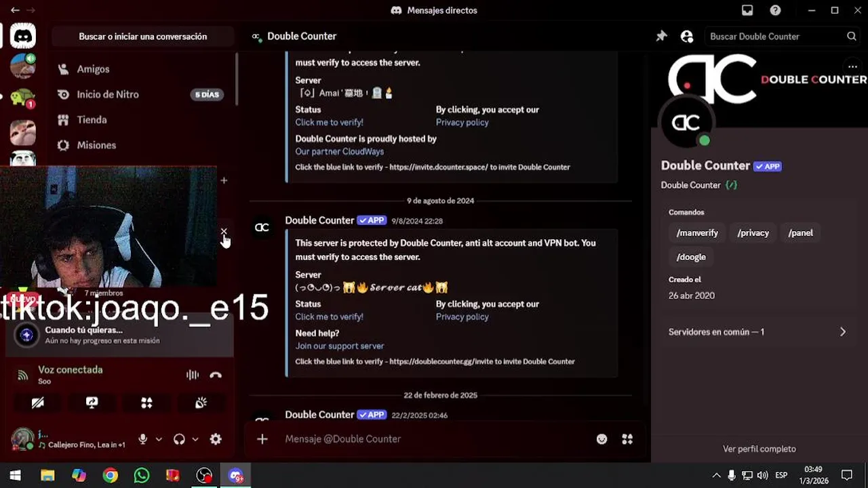
Task: Open File Explorer from taskbar
Action: (x=47, y=476)
